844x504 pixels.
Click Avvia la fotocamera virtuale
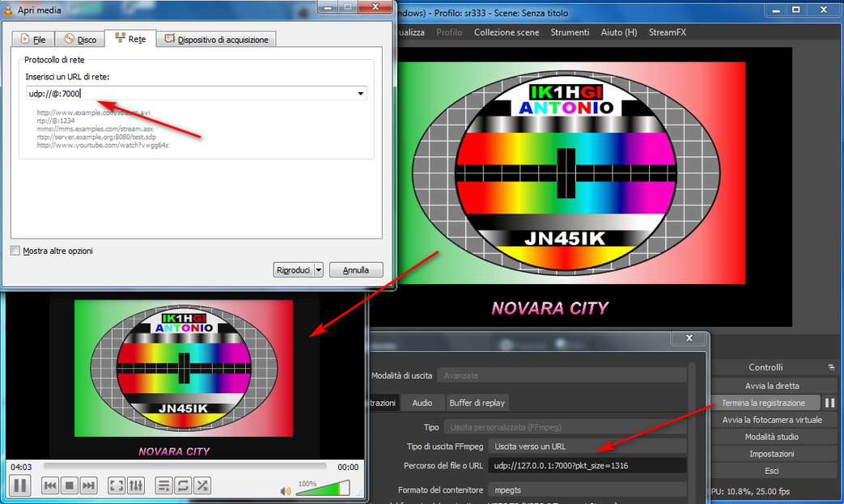tap(772, 420)
